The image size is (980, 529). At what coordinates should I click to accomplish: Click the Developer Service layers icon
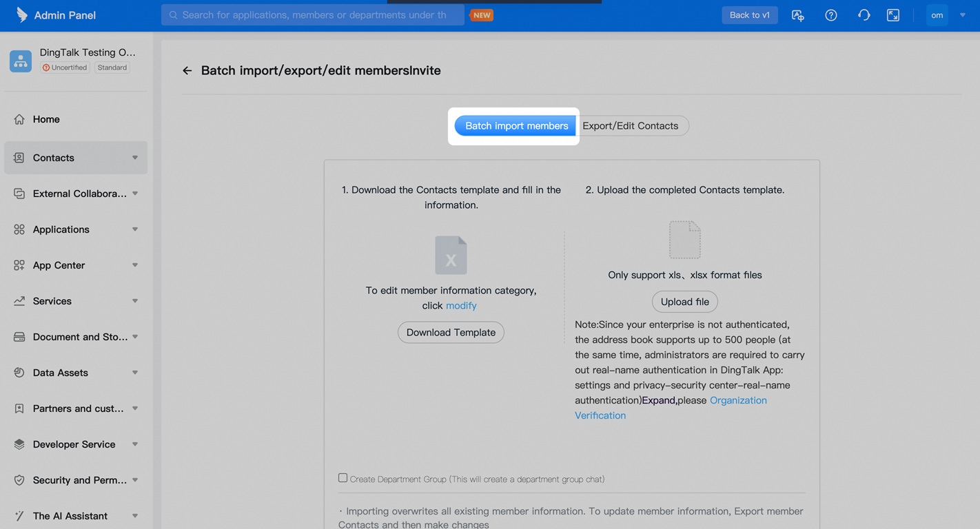(19, 444)
